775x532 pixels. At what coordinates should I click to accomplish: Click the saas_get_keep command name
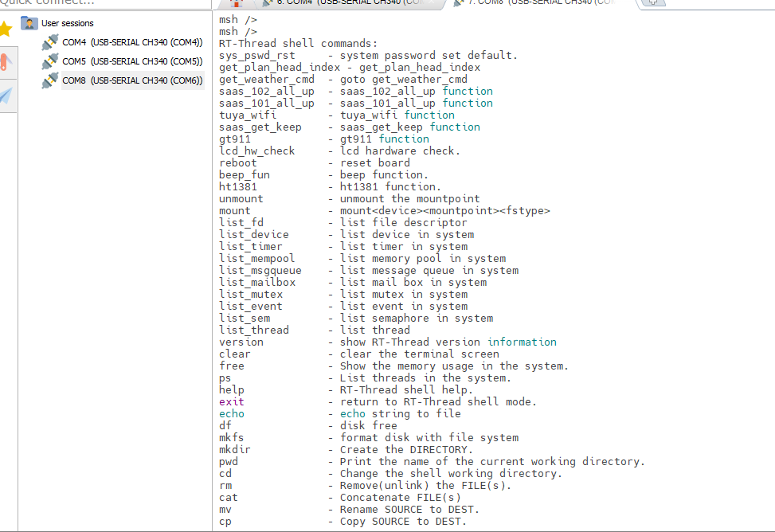260,127
